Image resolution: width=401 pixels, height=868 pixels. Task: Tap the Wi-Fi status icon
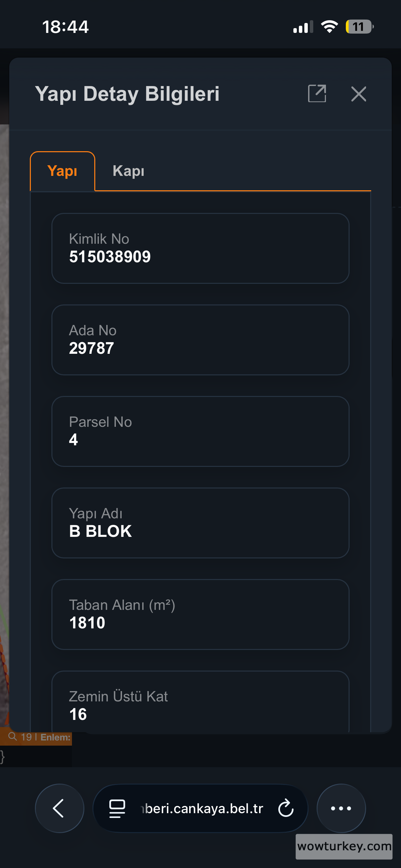pyautogui.click(x=329, y=27)
